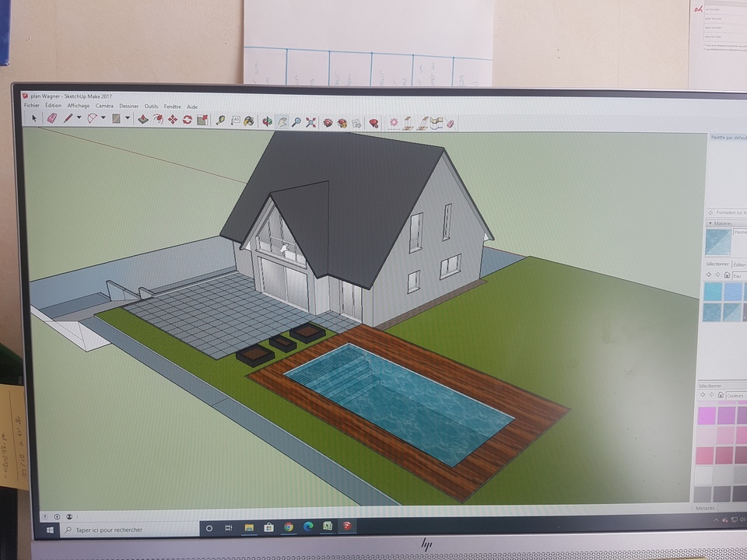
Task: Switch to the Sélectionner tab in Matières
Action: [x=717, y=264]
